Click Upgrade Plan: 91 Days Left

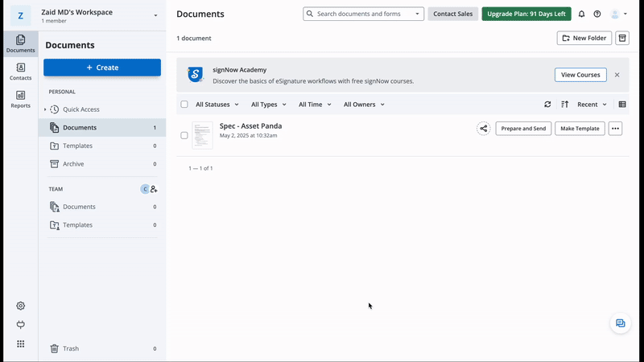pyautogui.click(x=526, y=14)
